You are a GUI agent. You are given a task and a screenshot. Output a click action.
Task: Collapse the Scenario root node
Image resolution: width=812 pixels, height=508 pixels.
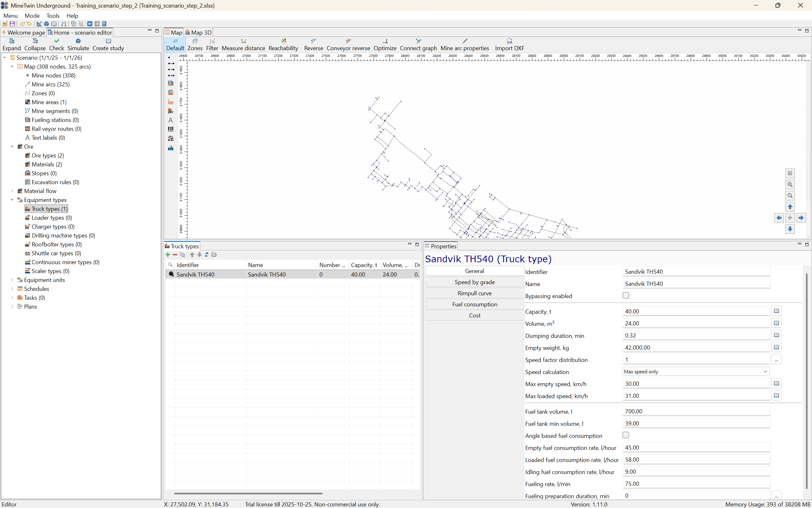(5, 58)
